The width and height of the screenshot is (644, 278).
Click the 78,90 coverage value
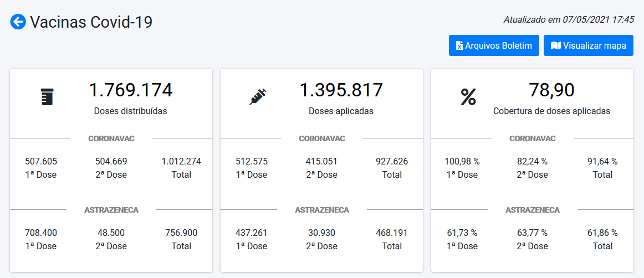point(551,90)
